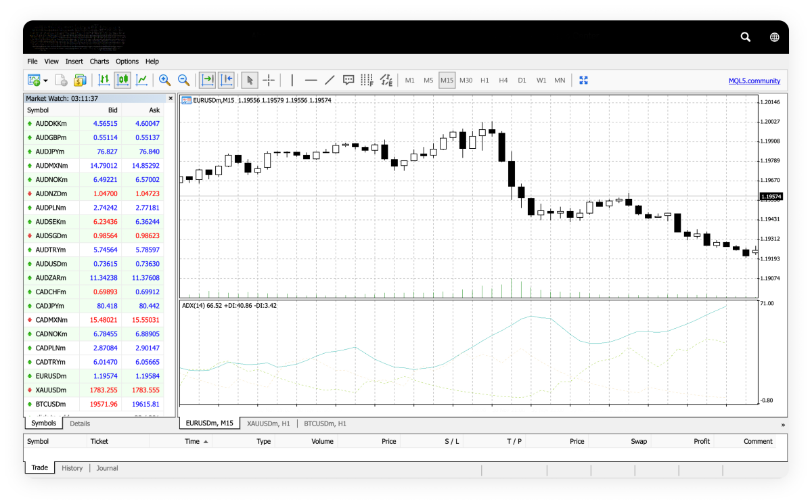Toggle the chart shift button
This screenshot has height=504, width=812.
pyautogui.click(x=226, y=81)
